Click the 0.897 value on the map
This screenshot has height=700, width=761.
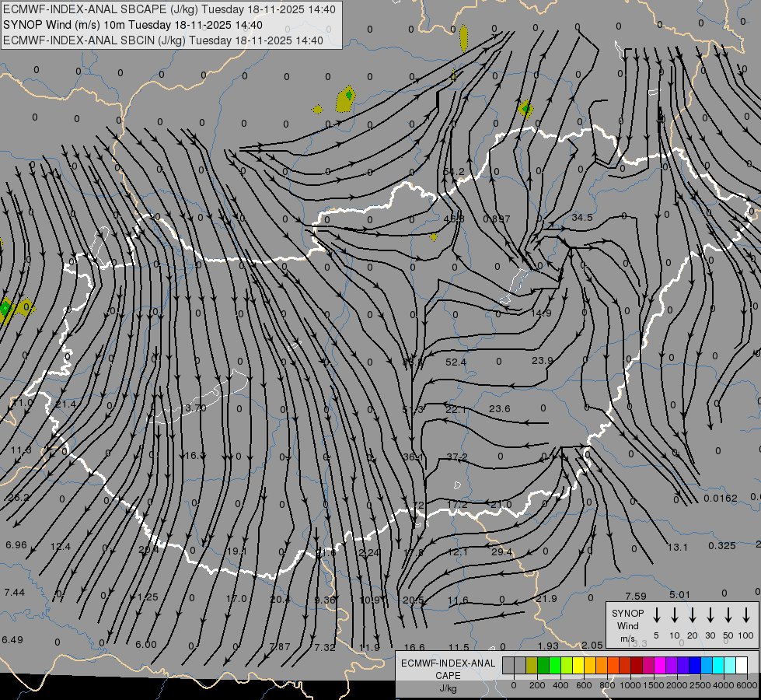(x=497, y=219)
